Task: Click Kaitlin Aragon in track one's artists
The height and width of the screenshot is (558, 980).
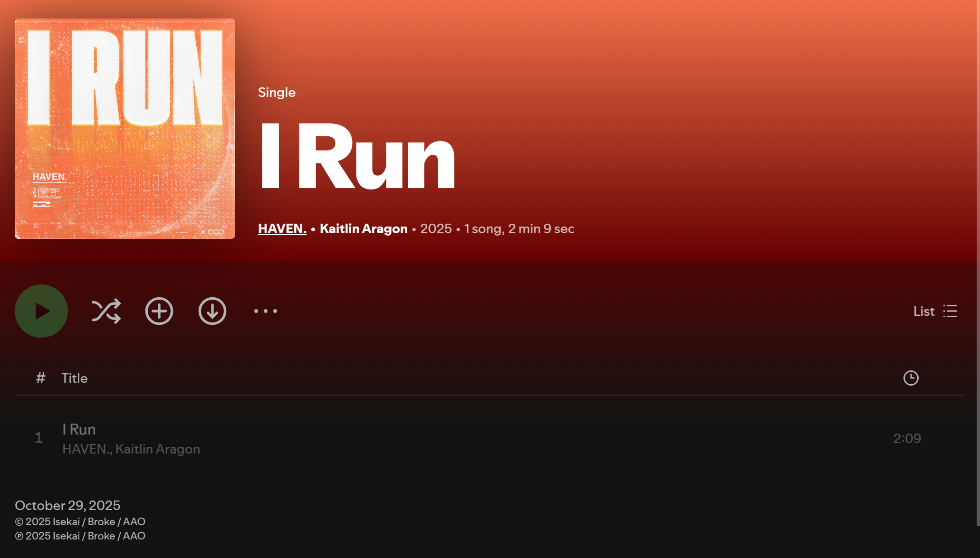Action: click(x=158, y=449)
